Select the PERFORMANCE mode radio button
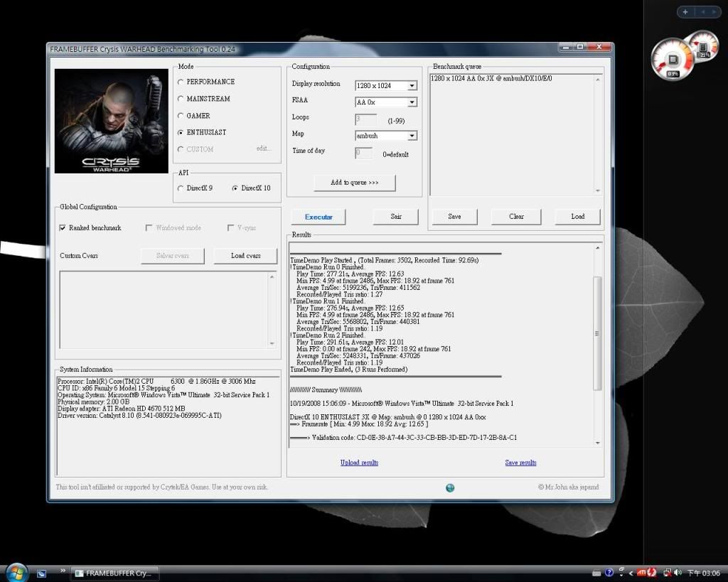 181,82
